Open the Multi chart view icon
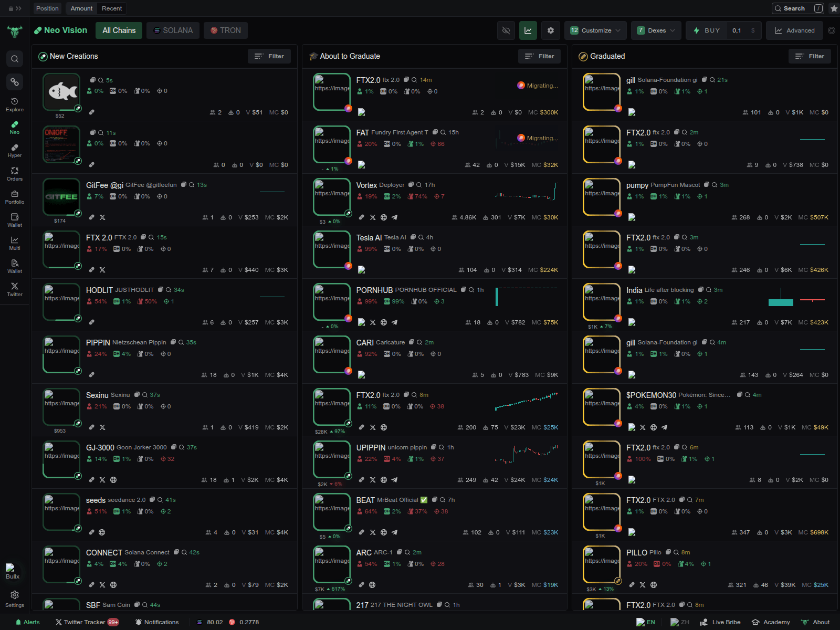The height and width of the screenshot is (630, 840). (x=15, y=243)
